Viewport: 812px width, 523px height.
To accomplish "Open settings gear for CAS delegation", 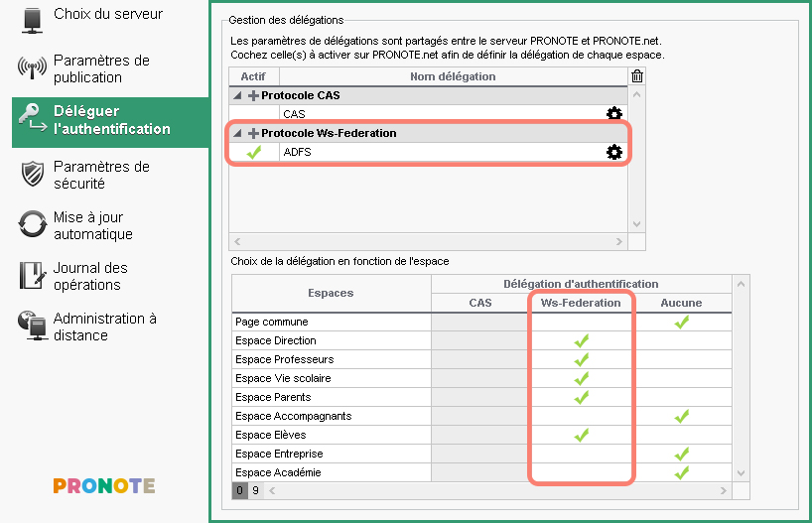I will [614, 113].
